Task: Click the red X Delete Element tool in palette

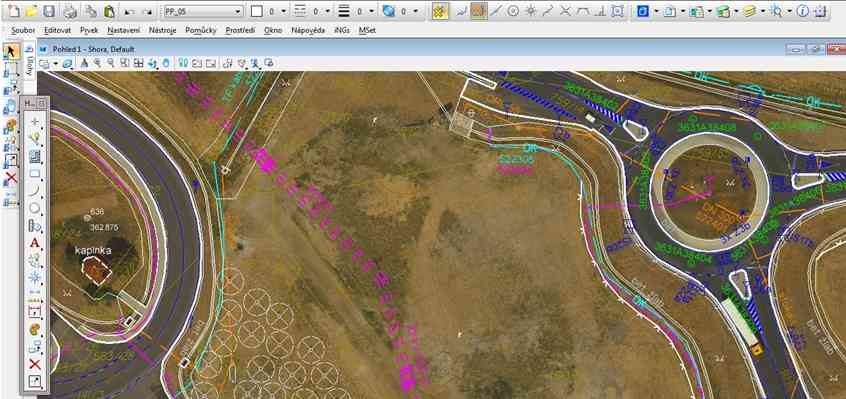Action: click(35, 364)
